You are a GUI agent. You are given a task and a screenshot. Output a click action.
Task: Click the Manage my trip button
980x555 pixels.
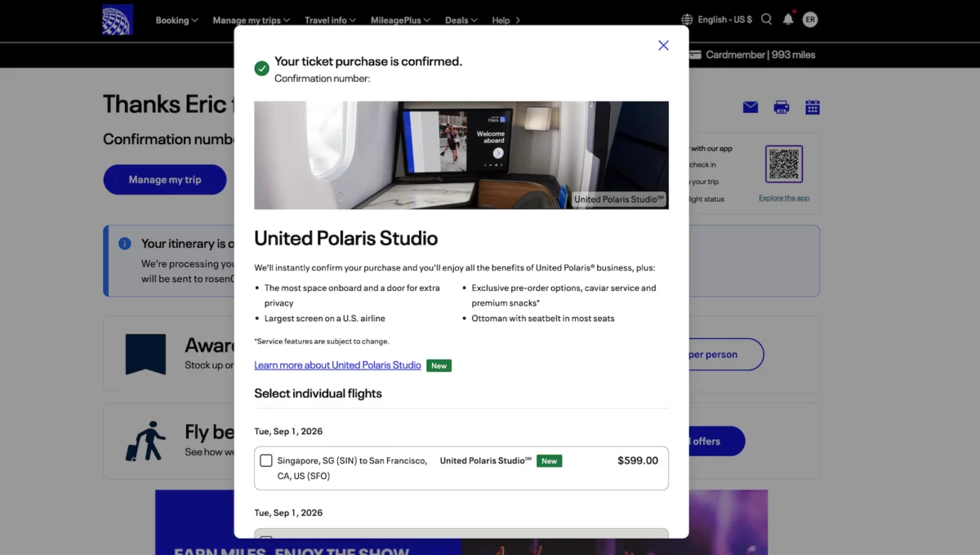click(165, 180)
